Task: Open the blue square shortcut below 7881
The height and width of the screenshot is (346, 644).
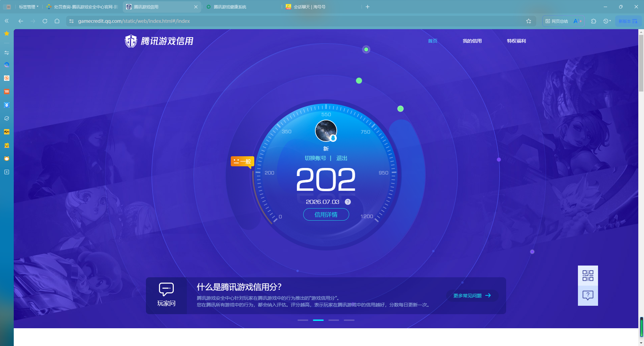Action: pyautogui.click(x=7, y=105)
